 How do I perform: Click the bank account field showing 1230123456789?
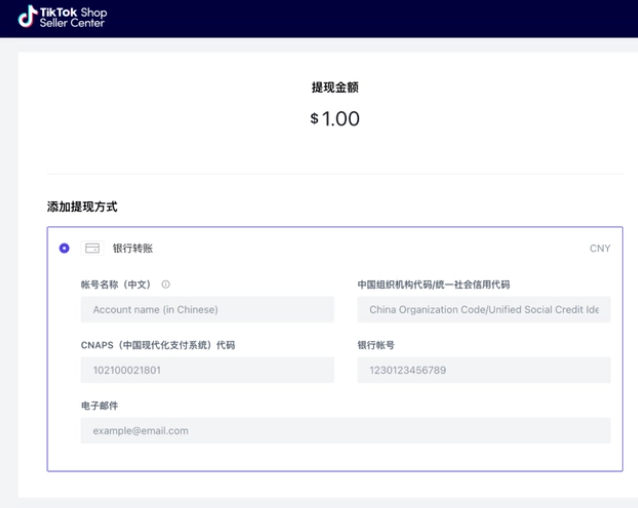[x=483, y=370]
